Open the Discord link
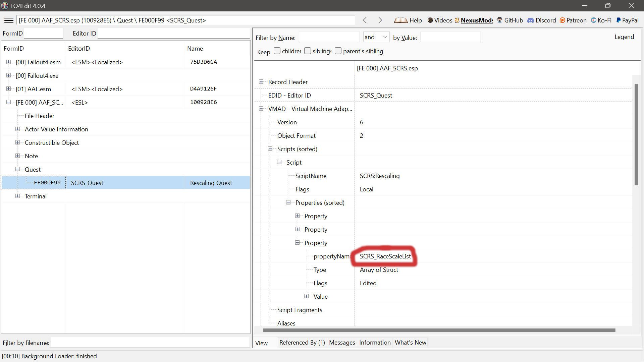Image resolution: width=644 pixels, height=362 pixels. pyautogui.click(x=542, y=20)
